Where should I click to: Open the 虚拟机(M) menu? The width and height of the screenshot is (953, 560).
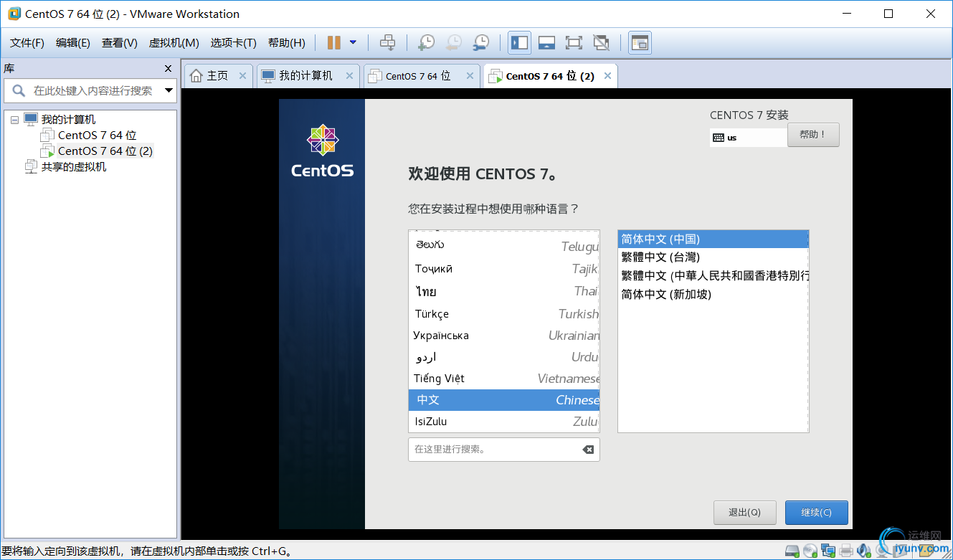click(x=174, y=43)
